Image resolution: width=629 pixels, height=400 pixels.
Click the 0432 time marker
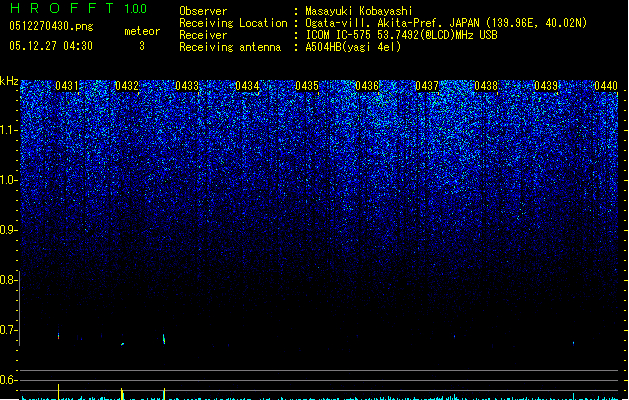tap(127, 85)
